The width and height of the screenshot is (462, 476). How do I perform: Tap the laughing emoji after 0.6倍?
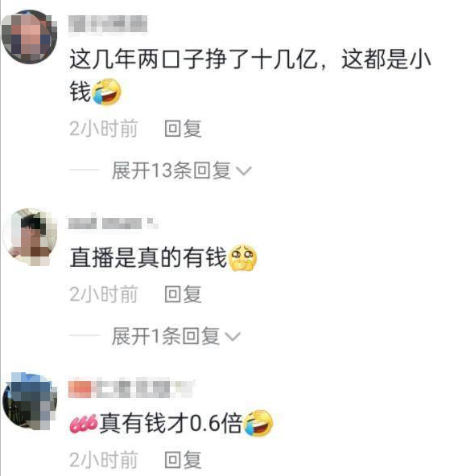click(x=258, y=423)
